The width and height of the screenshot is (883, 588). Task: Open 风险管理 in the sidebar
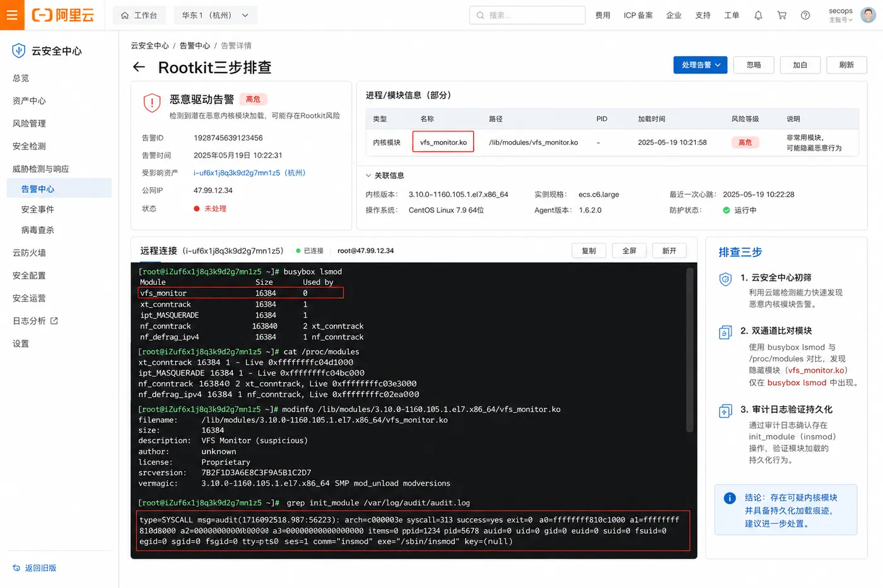pos(29,124)
